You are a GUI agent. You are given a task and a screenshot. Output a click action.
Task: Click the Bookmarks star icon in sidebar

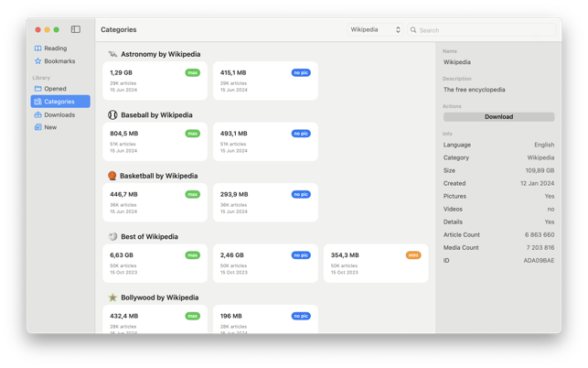point(37,61)
